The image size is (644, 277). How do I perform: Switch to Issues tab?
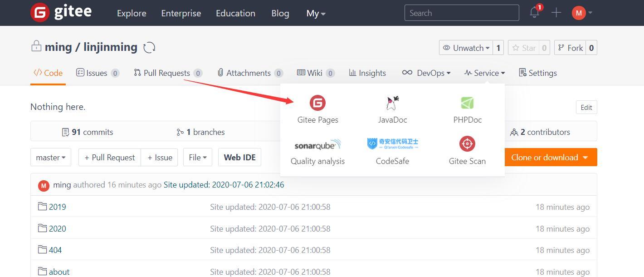(98, 73)
